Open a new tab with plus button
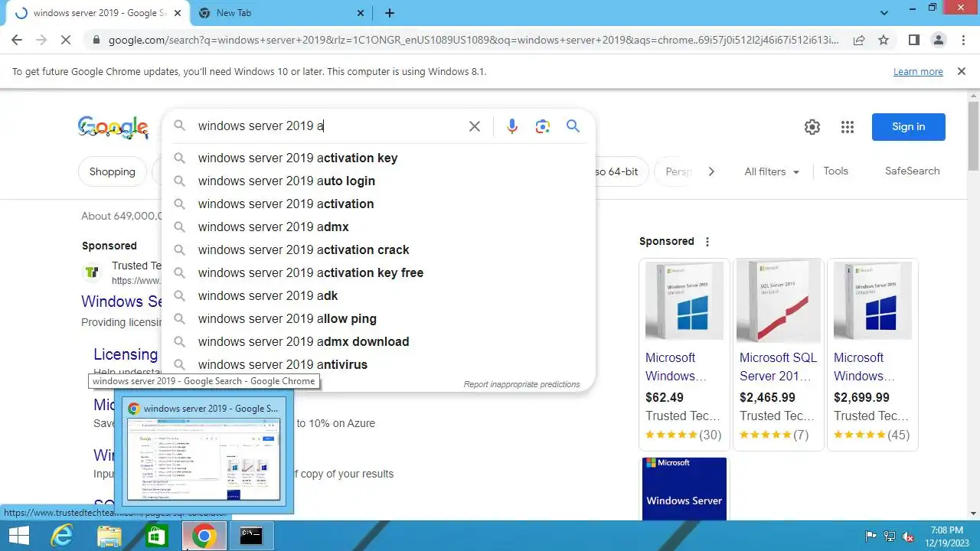Image resolution: width=980 pixels, height=551 pixels. click(x=390, y=13)
